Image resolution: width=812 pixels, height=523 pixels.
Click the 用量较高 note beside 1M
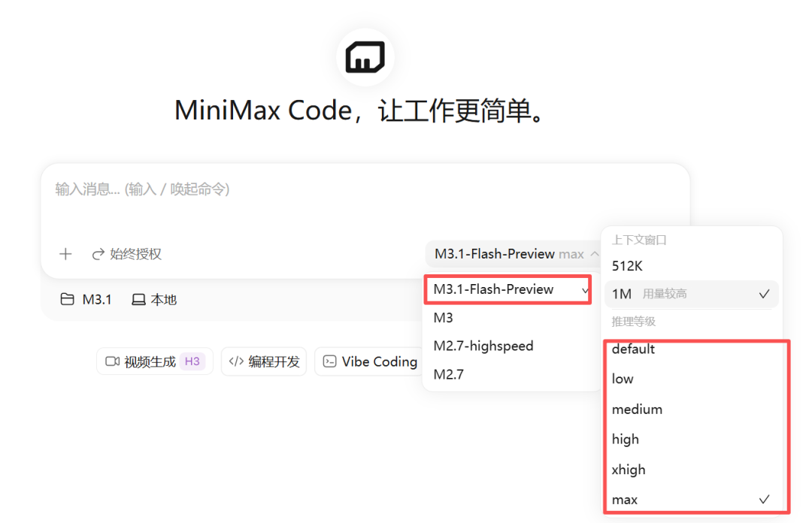(665, 294)
